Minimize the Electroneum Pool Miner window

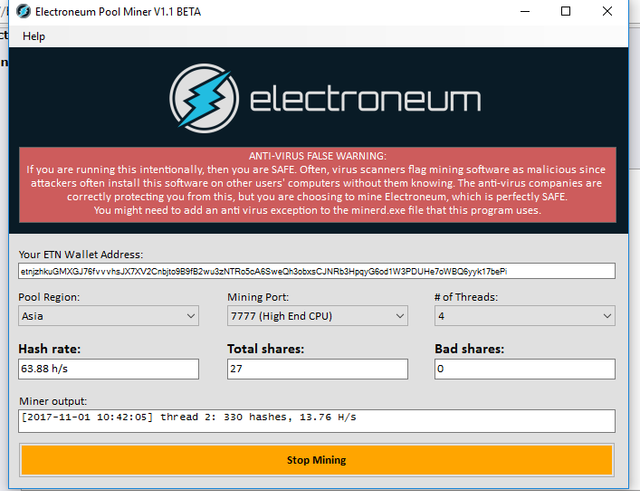click(x=525, y=11)
